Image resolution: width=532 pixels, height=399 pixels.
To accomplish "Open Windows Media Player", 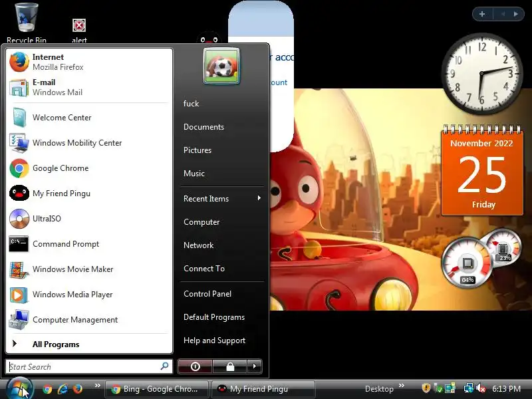I will click(89, 294).
